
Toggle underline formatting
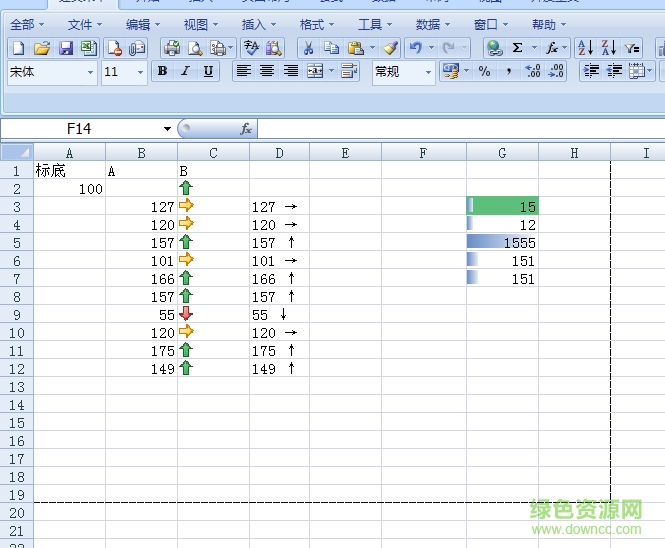click(208, 71)
